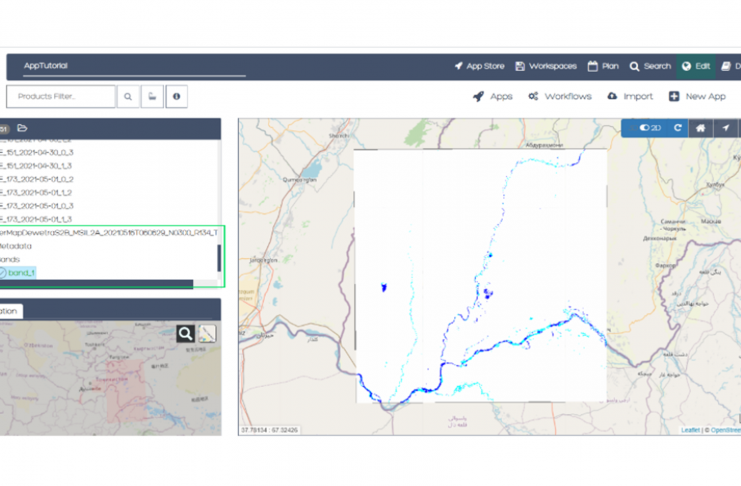Image resolution: width=741 pixels, height=486 pixels.
Task: Expand the Metadata tree node
Action: [15, 246]
